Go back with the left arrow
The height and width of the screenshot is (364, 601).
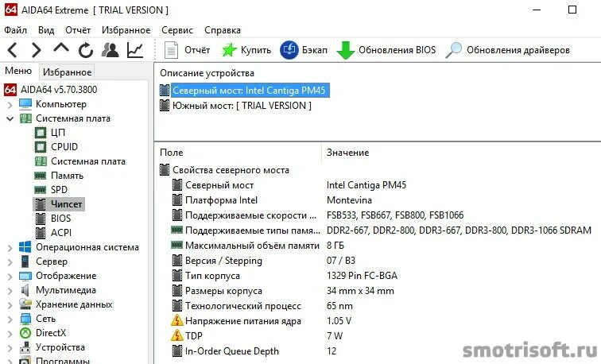[x=13, y=50]
